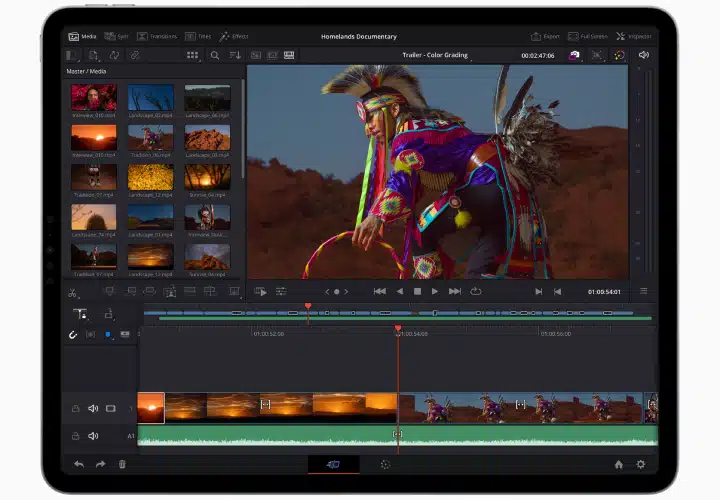Select the Interview_010 red flowers thumbnail
720x500 pixels.
click(x=94, y=97)
